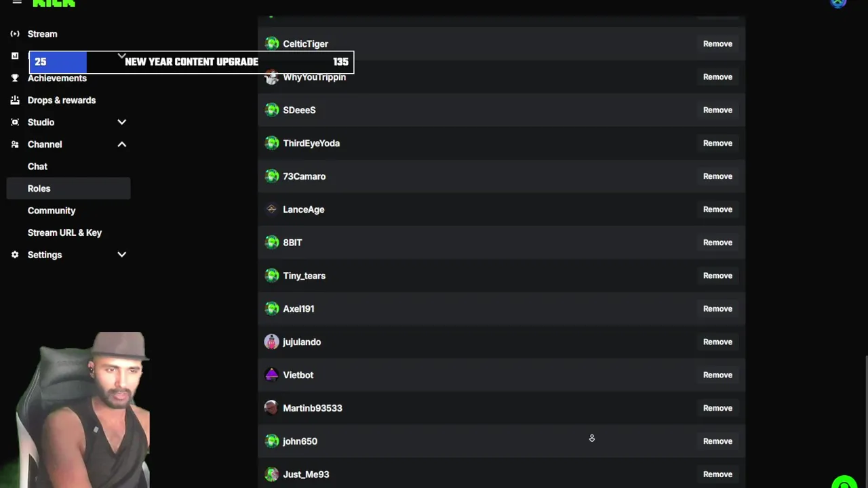Click the Channel people icon in the sidebar
The width and height of the screenshot is (868, 488).
[x=15, y=144]
